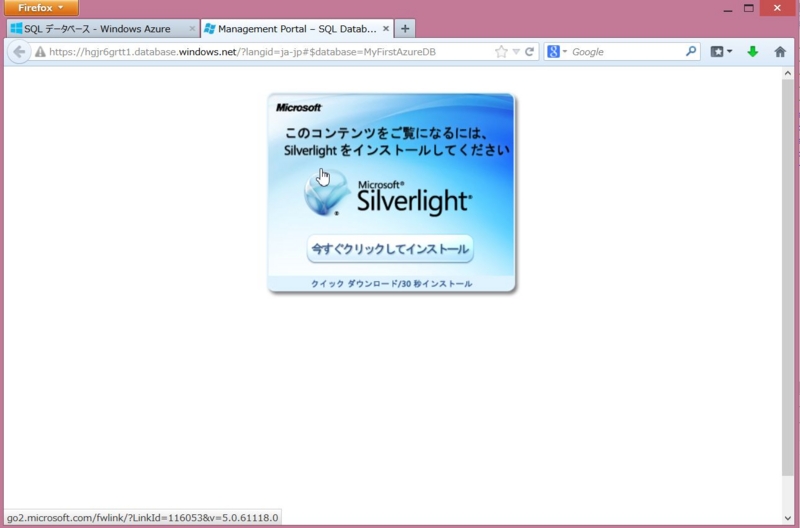Close the Management Portal tab

386,29
